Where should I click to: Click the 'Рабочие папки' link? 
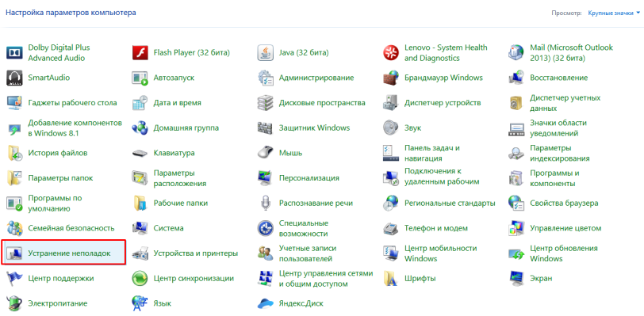[181, 203]
